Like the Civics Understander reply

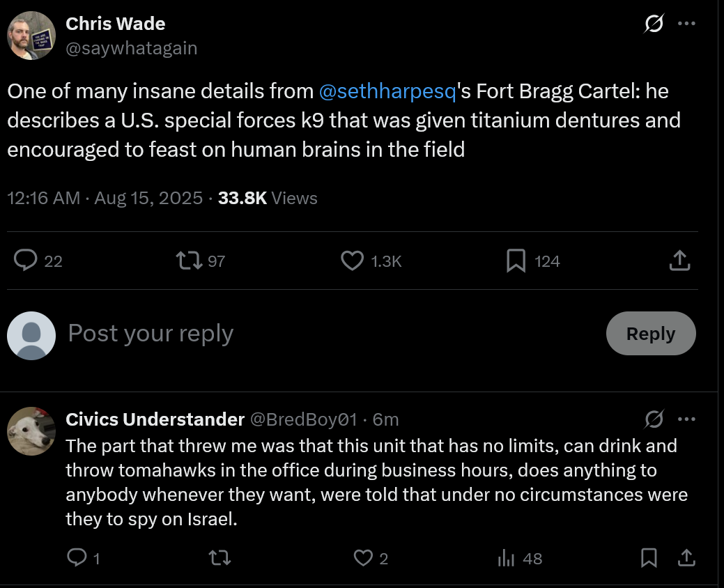363,557
